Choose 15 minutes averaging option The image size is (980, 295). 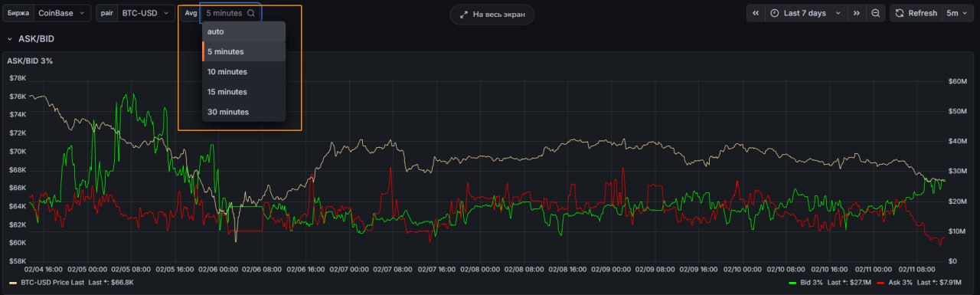[243, 91]
